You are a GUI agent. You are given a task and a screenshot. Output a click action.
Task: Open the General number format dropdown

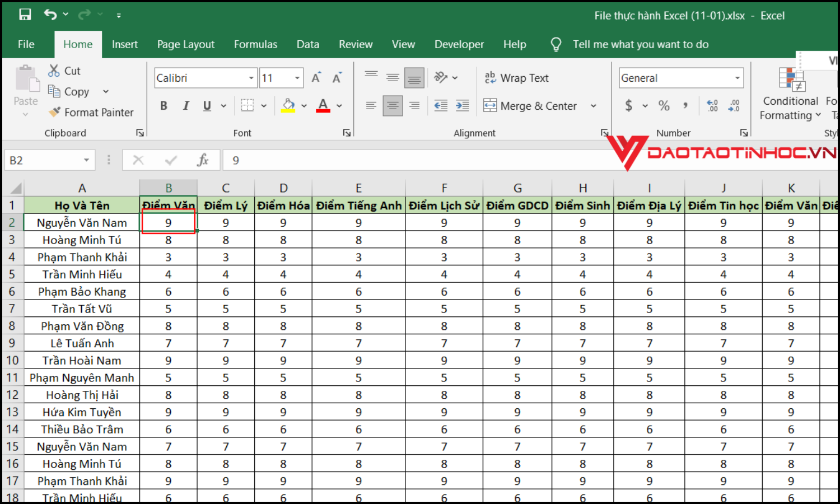tap(738, 78)
